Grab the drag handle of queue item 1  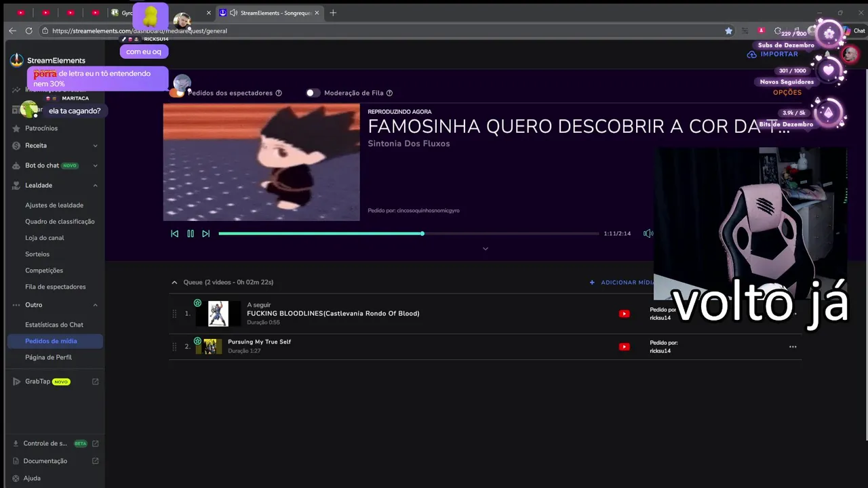174,313
